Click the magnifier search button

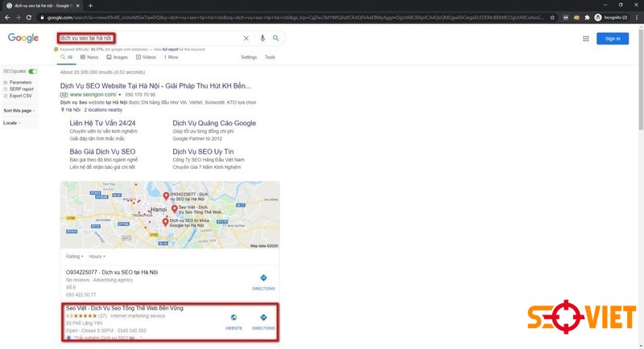click(x=276, y=38)
